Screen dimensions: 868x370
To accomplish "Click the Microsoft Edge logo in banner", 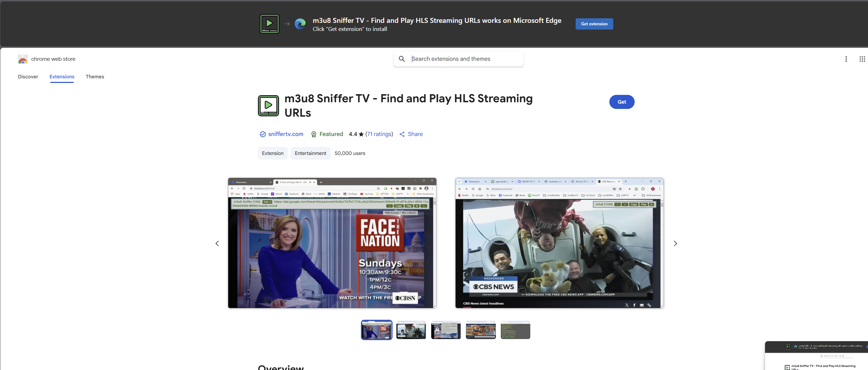I will 300,24.
